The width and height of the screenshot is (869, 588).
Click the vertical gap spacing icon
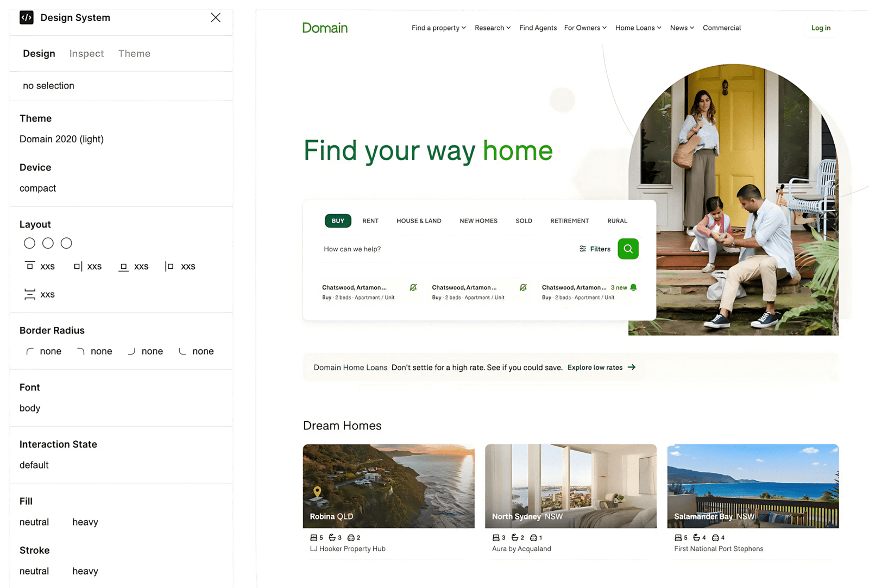[30, 294]
